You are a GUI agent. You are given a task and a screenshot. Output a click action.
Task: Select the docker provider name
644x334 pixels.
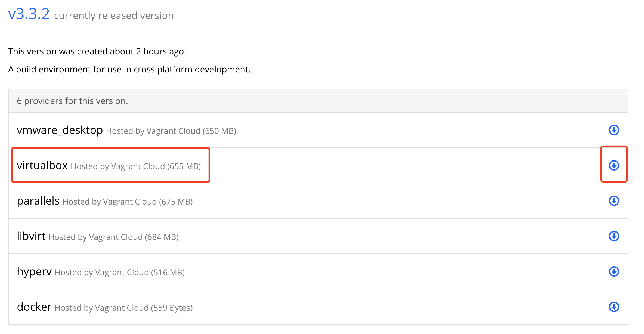click(x=34, y=307)
